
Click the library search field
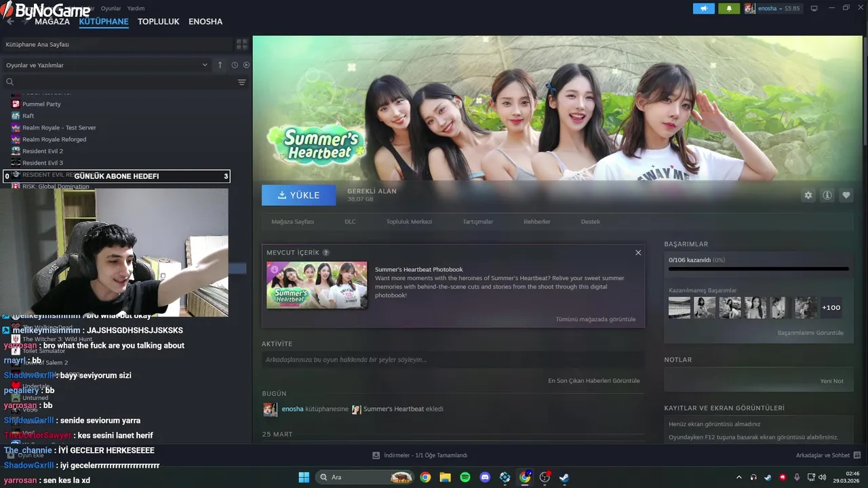(119, 82)
